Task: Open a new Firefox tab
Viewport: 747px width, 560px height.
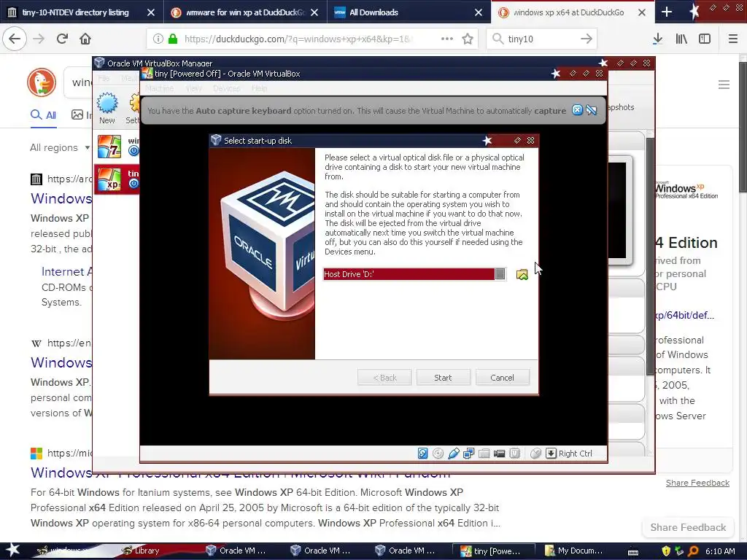Action: pyautogui.click(x=667, y=12)
